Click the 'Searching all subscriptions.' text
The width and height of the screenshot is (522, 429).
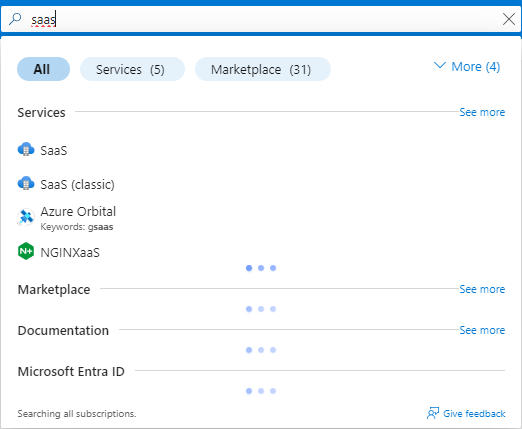[x=77, y=413]
